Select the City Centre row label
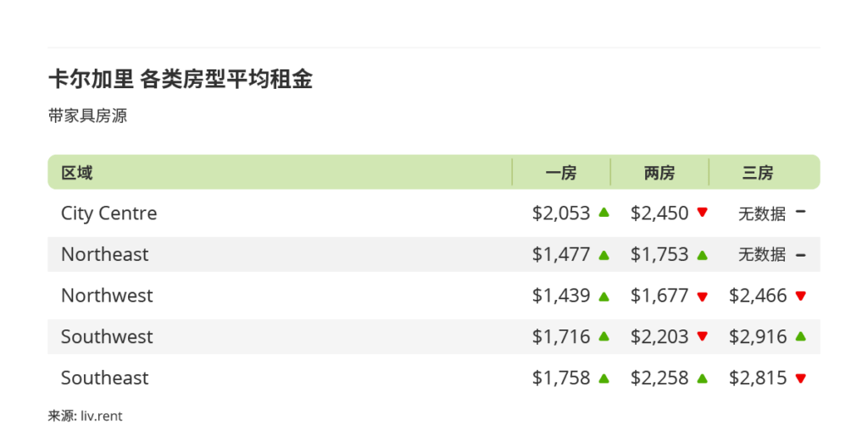The width and height of the screenshot is (868, 448). 108,213
